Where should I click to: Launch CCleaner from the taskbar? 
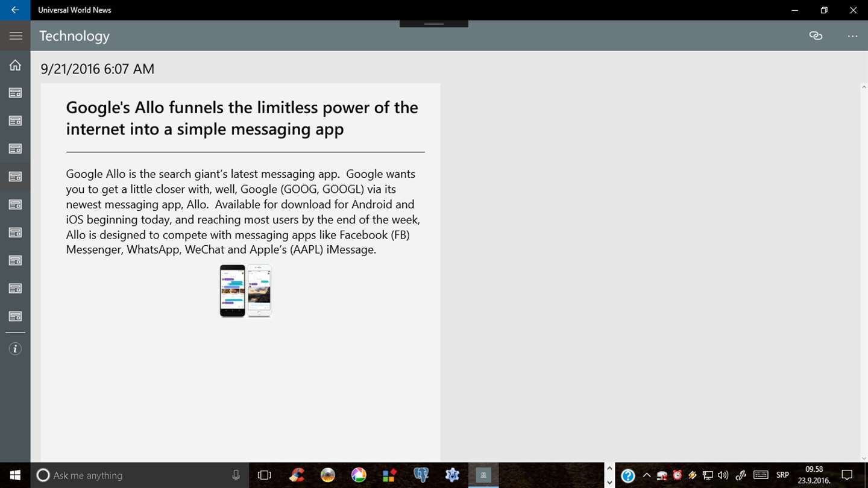[x=296, y=475]
